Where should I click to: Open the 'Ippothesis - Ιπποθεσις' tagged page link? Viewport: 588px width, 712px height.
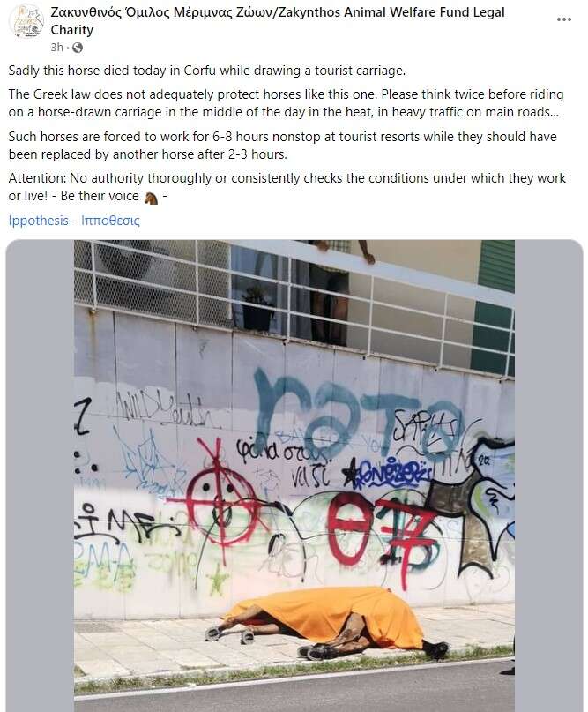(74, 221)
